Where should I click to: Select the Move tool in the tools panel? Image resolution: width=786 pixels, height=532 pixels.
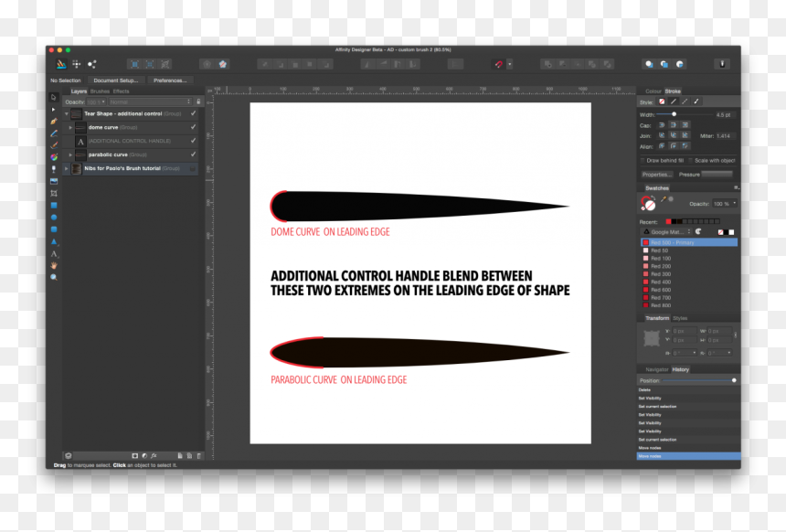(x=54, y=97)
